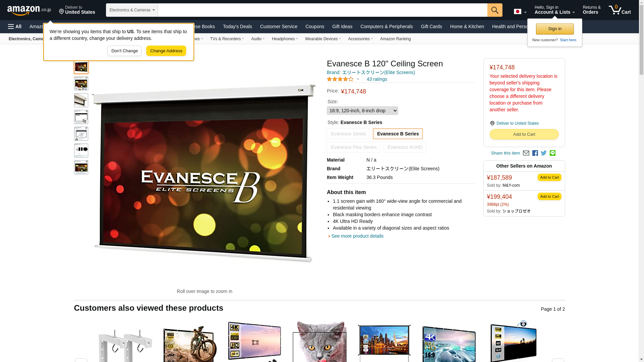Viewport: 644px width, 362px height.
Task: Select the third product thumbnail image
Action: pos(81,100)
